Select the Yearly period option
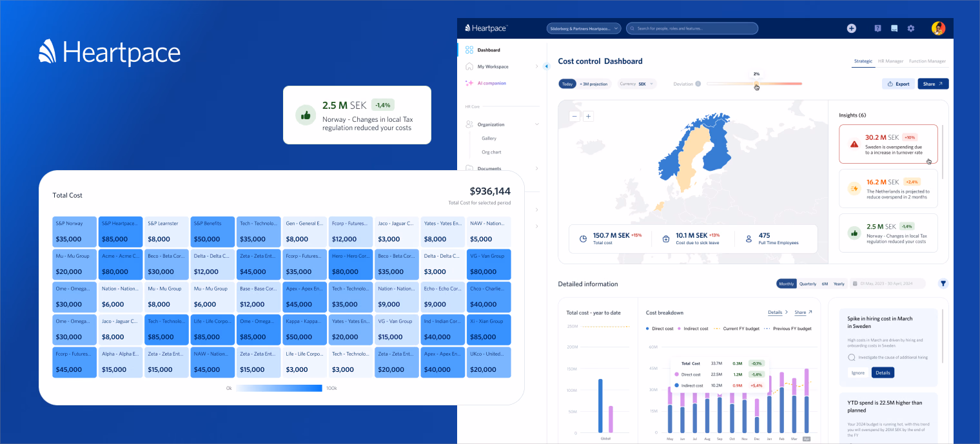980x444 pixels. point(839,284)
